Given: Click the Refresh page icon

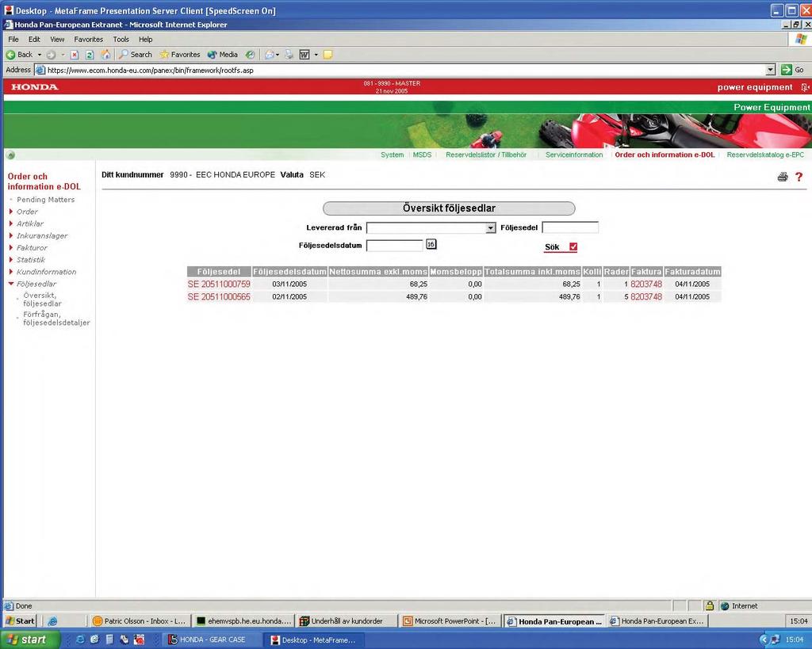Looking at the screenshot, I should coord(90,55).
